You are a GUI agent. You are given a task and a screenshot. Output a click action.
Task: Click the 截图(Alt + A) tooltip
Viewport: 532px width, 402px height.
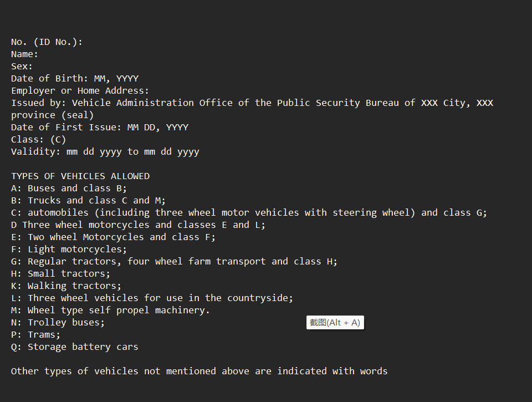tap(335, 323)
